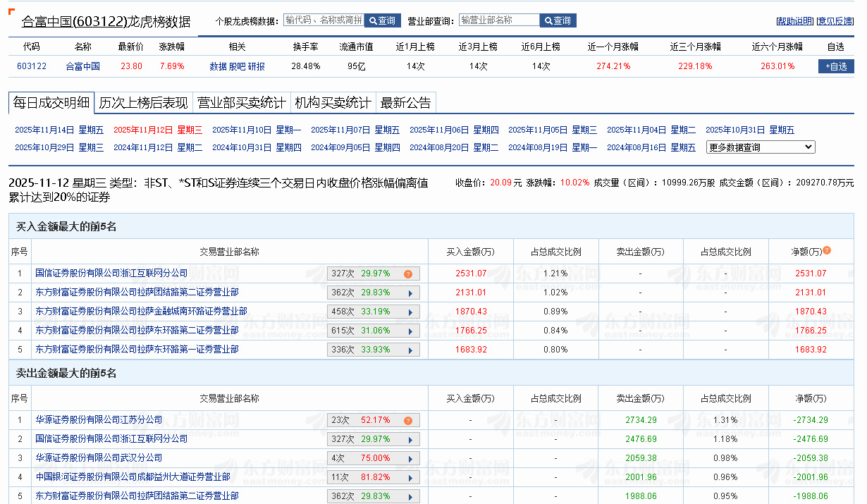Screen dimensions: 867x504
Task: Select date 2025年11月07日 星期五
Action: point(355,130)
